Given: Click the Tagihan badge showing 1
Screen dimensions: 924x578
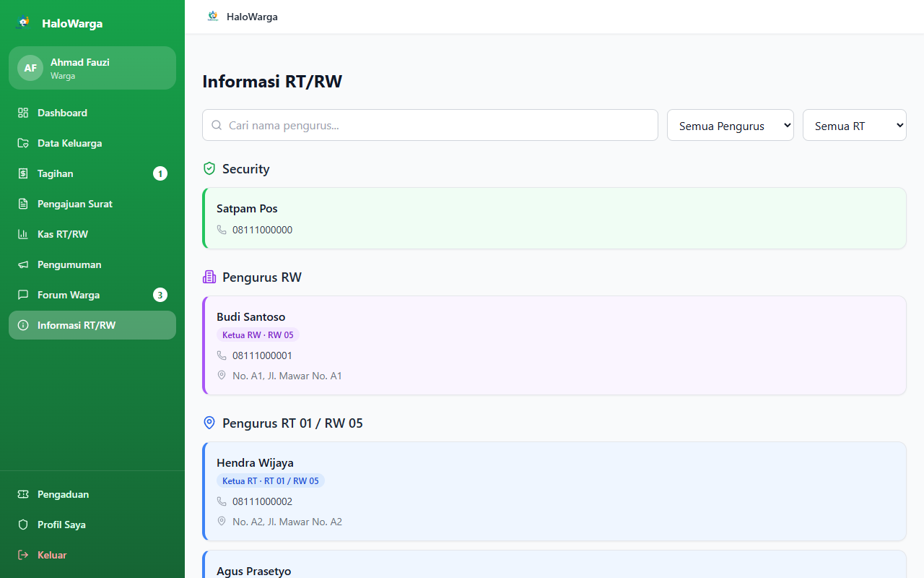Looking at the screenshot, I should (160, 173).
